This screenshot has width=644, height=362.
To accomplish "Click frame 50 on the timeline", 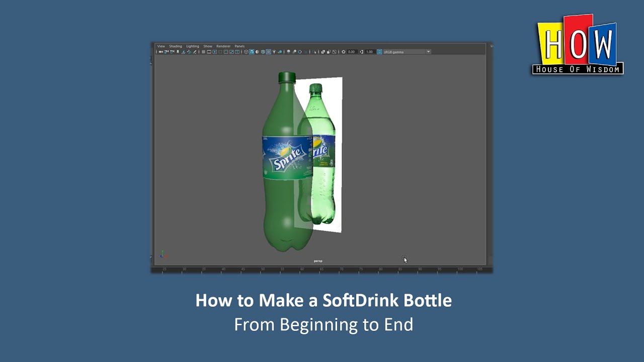I will 263,270.
